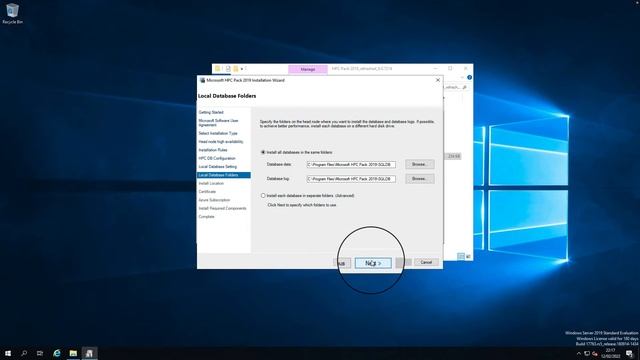Click Certificate step in sidebar
Image resolution: width=640 pixels, height=360 pixels.
click(207, 192)
